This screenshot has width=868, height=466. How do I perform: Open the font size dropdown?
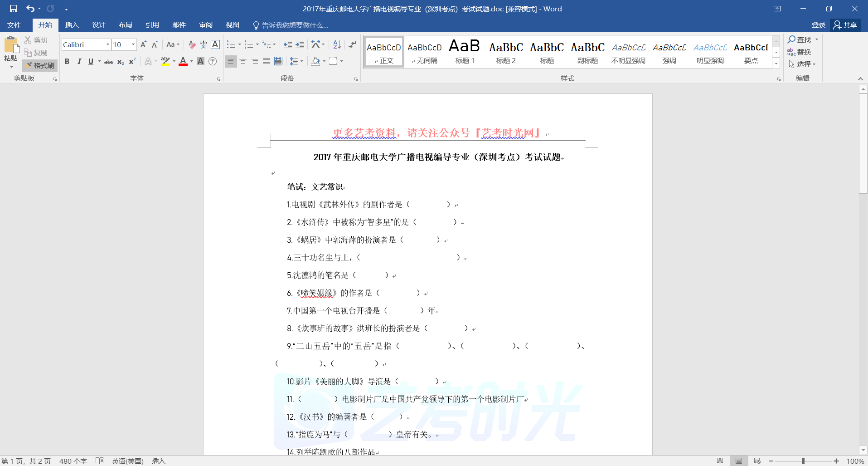(x=133, y=44)
